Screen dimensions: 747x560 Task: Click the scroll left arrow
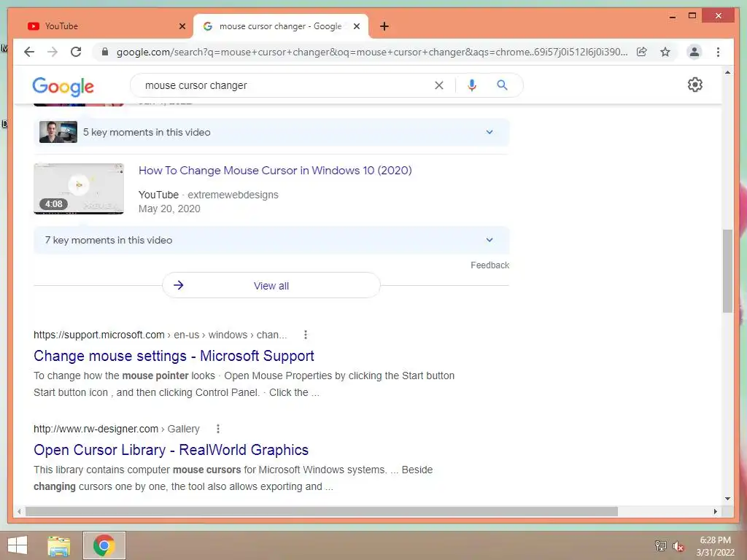[19, 511]
